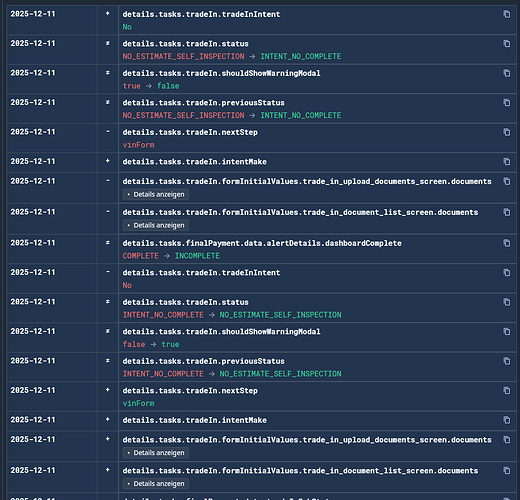Click green INTENT_NO_COMPLETE in the previousStatus row
The width and height of the screenshot is (520, 500).
click(301, 115)
